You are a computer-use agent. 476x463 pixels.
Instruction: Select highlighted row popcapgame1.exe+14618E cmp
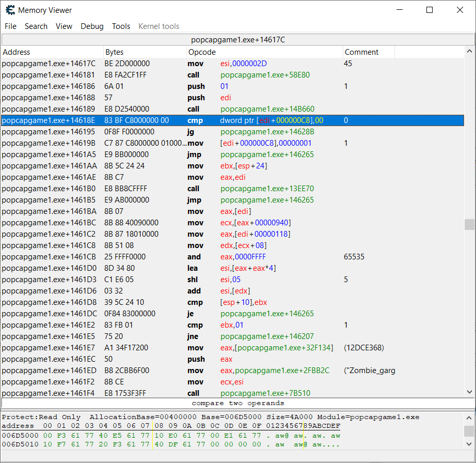(x=232, y=120)
